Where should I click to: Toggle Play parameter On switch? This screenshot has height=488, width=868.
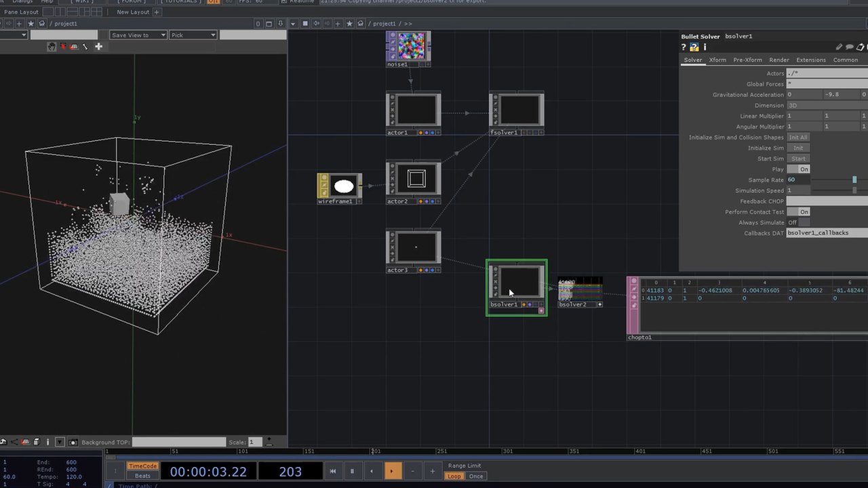coord(798,169)
